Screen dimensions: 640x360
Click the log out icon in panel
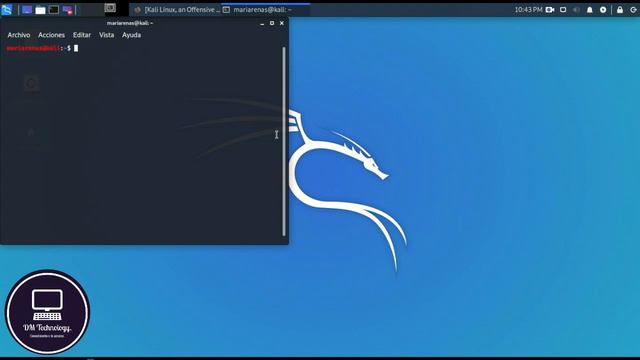633,9
